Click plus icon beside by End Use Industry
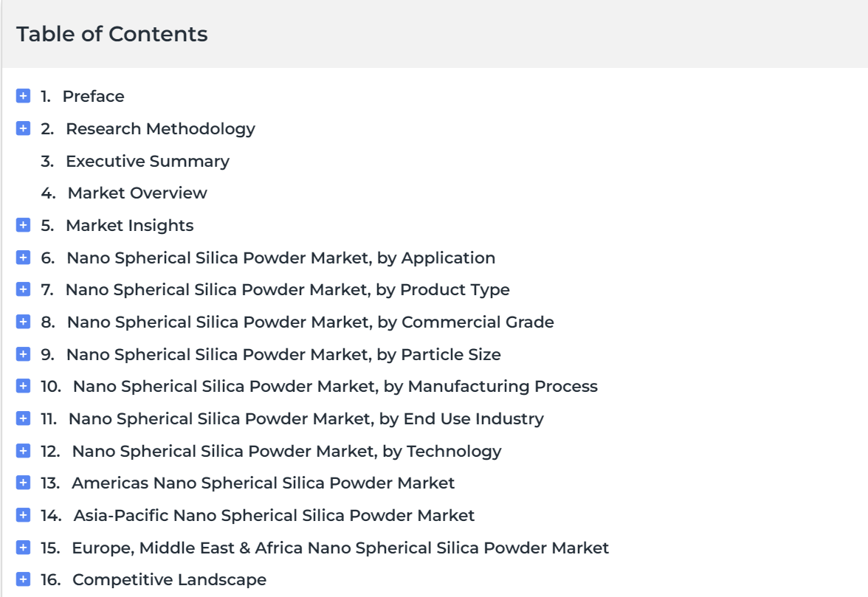The height and width of the screenshot is (597, 868). [x=24, y=418]
